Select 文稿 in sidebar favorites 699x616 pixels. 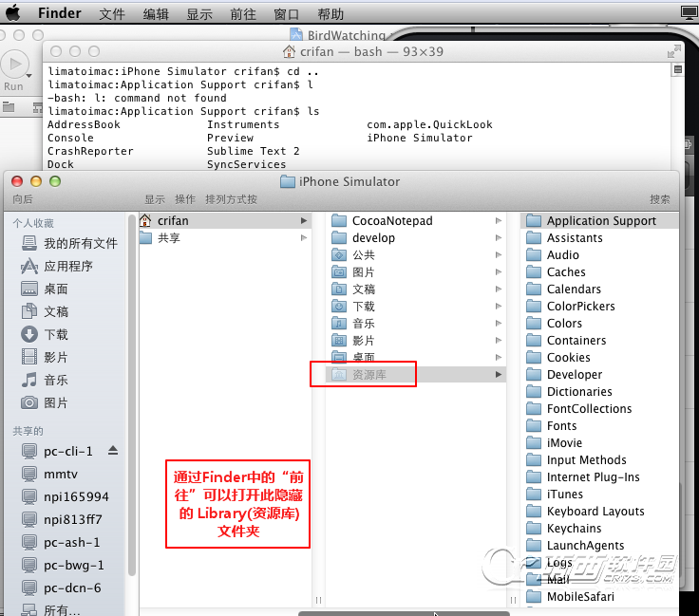[x=45, y=311]
